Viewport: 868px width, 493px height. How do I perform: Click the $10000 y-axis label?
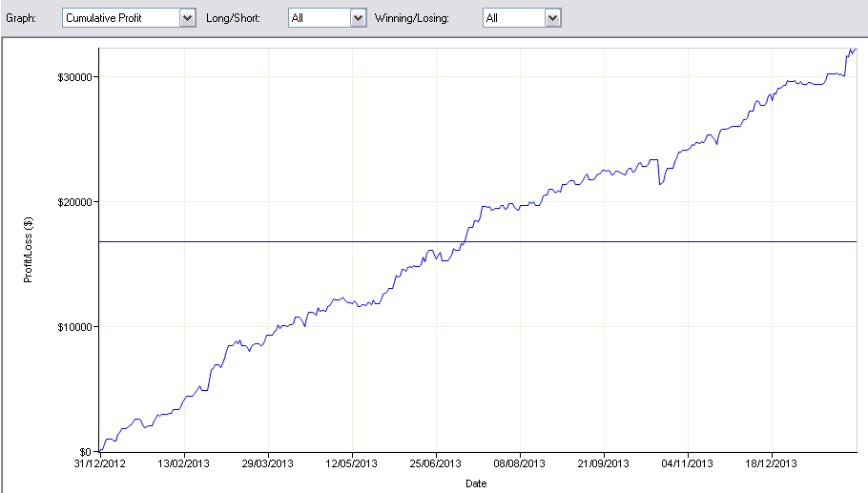coord(74,328)
